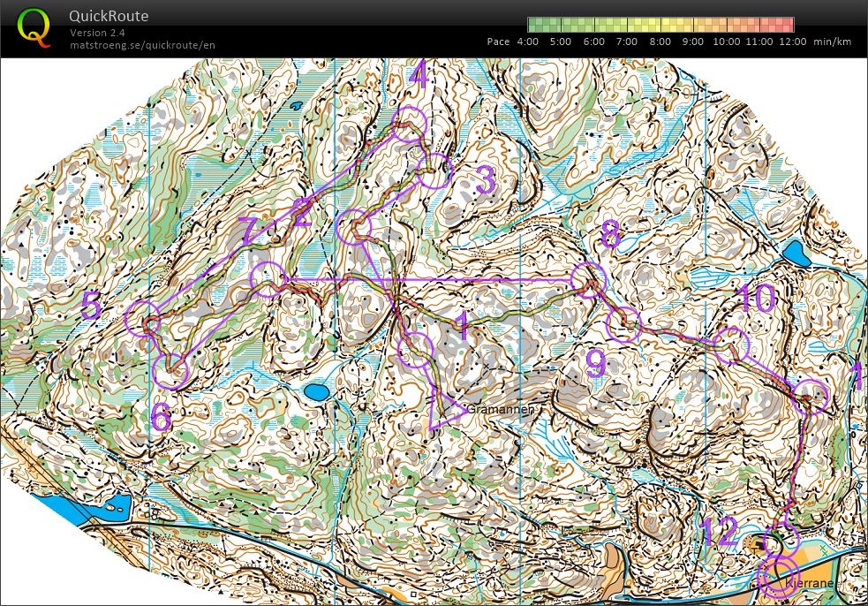The height and width of the screenshot is (606, 868).
Task: Select the control circle for control 1
Action: pos(415,350)
